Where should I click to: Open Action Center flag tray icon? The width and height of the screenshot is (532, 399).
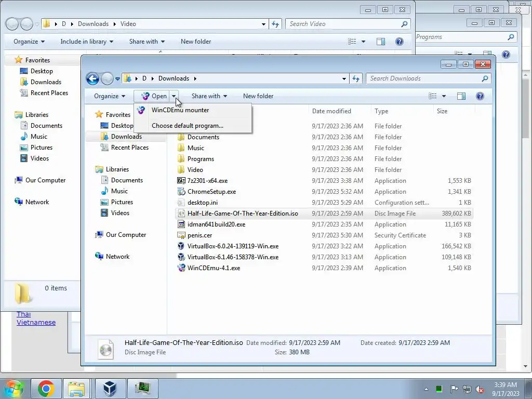(x=454, y=389)
